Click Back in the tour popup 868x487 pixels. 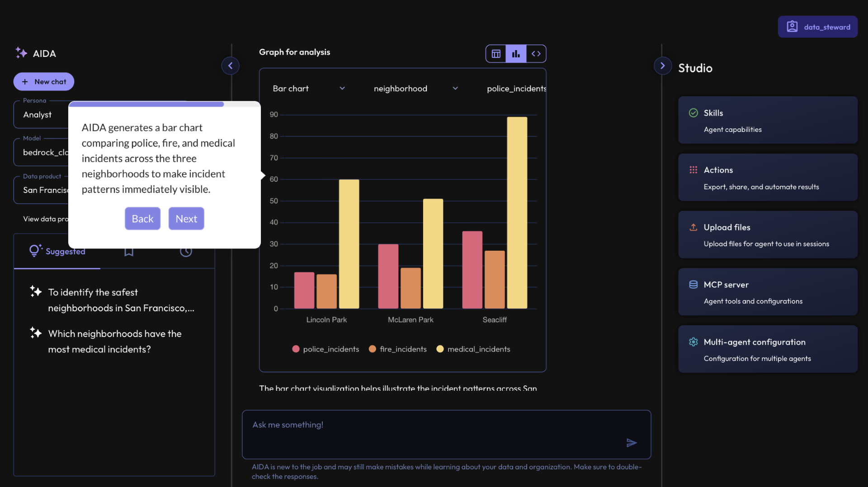coord(142,219)
